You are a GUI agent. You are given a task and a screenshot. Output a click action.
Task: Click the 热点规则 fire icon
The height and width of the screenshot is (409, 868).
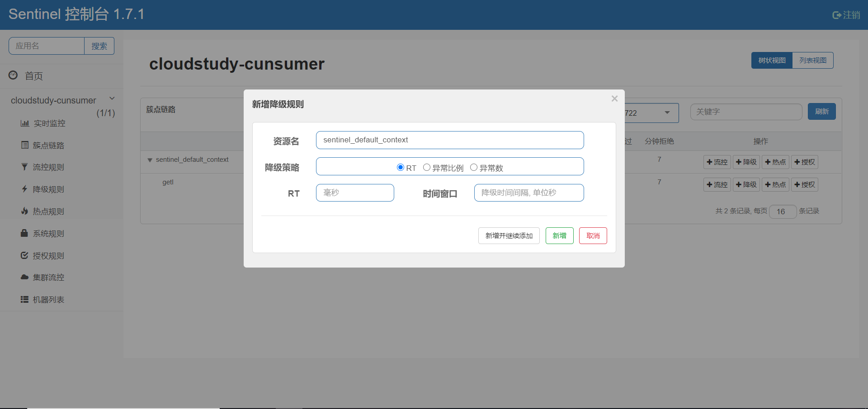(x=24, y=211)
